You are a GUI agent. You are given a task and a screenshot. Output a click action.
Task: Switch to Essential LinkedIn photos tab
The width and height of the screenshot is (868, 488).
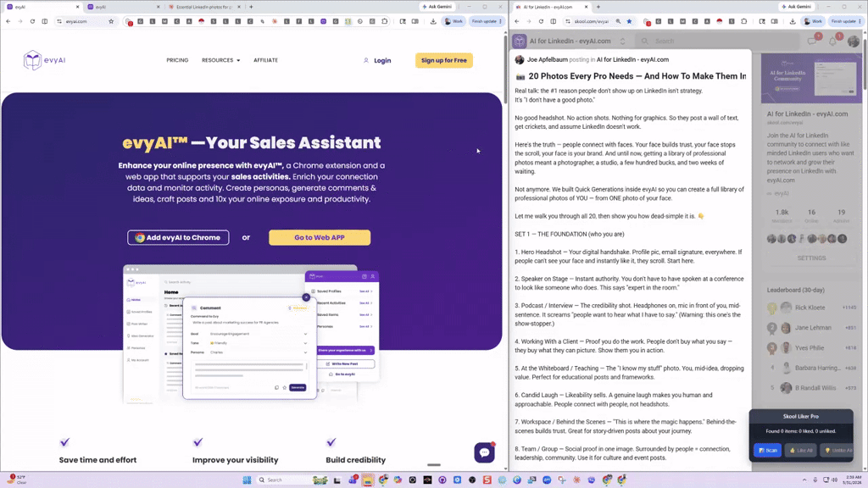pyautogui.click(x=203, y=7)
